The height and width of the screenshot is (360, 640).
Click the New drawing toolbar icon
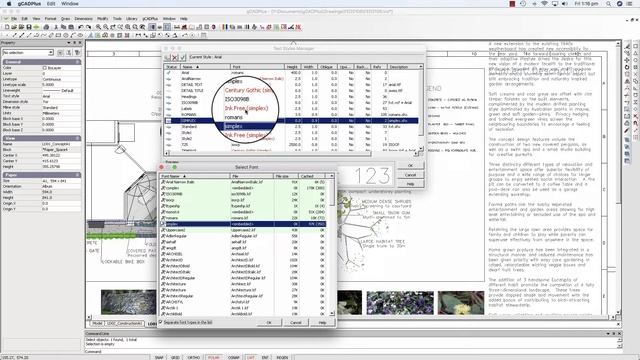(x=7, y=27)
